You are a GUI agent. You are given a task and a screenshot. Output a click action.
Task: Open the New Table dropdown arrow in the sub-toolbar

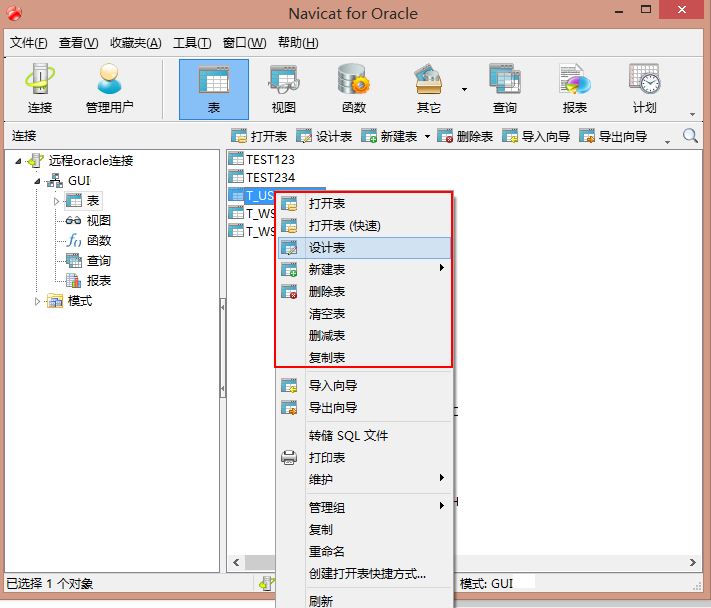point(427,136)
